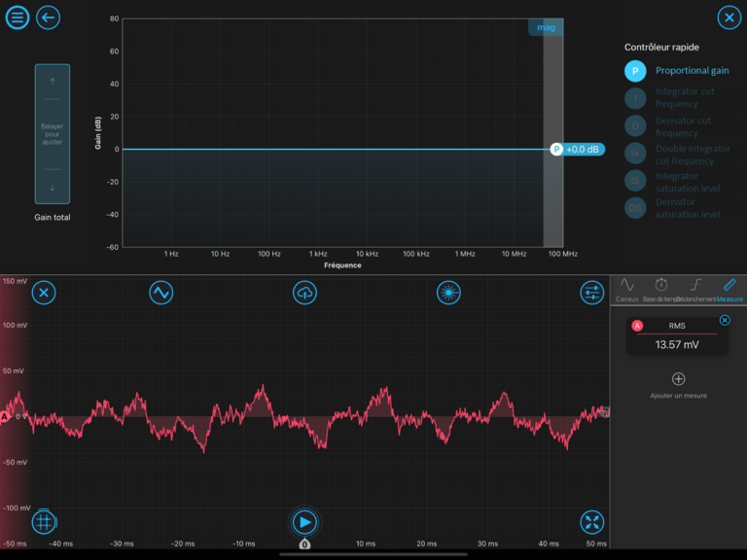Enable the Double Integrator cut frequency

635,155
